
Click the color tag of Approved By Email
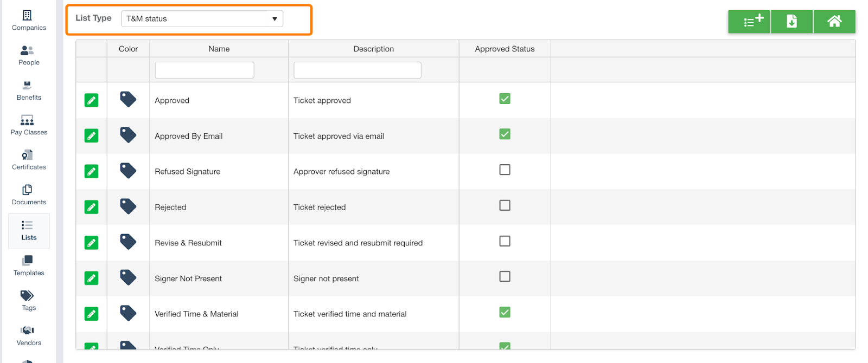pos(128,135)
